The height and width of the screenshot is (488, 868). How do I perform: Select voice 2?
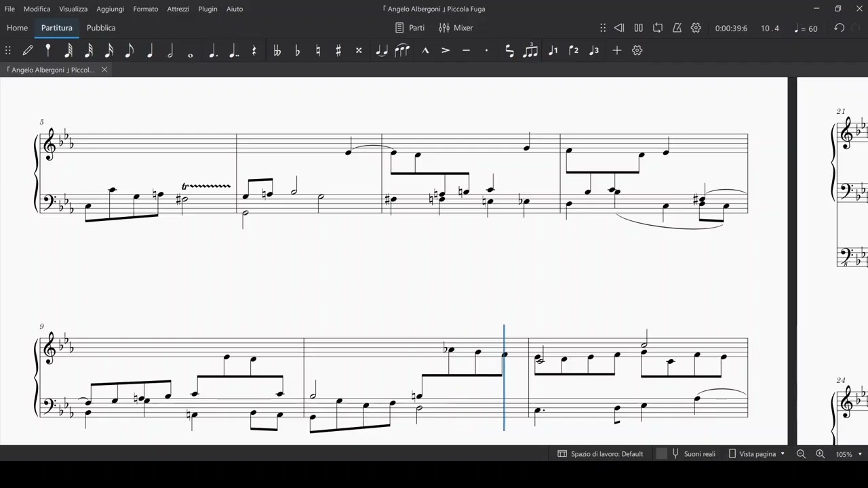[574, 50]
